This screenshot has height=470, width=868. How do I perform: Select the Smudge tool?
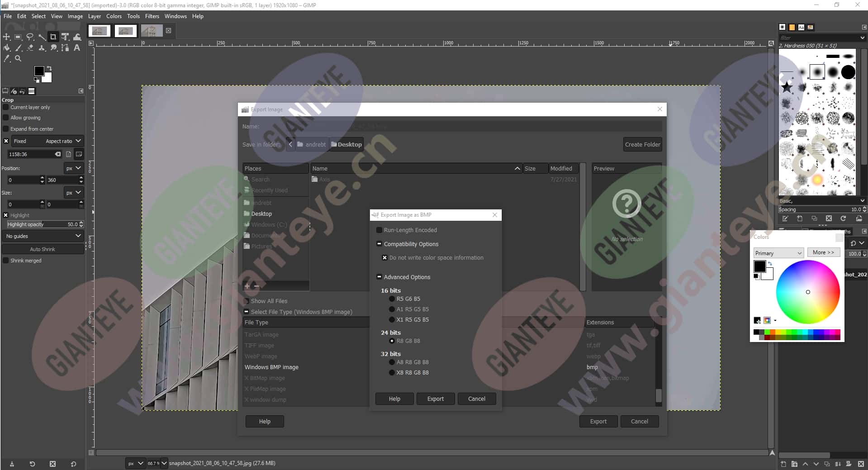point(53,47)
